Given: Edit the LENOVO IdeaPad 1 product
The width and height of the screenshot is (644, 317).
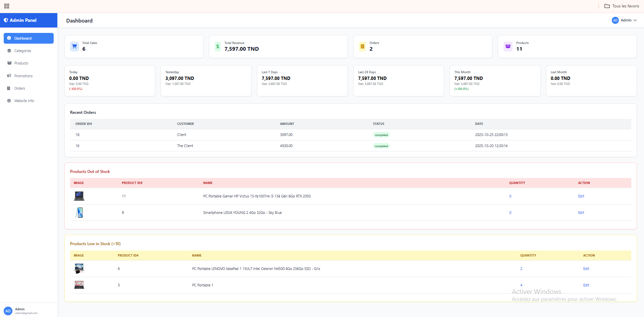Looking at the screenshot, I should 586,269.
